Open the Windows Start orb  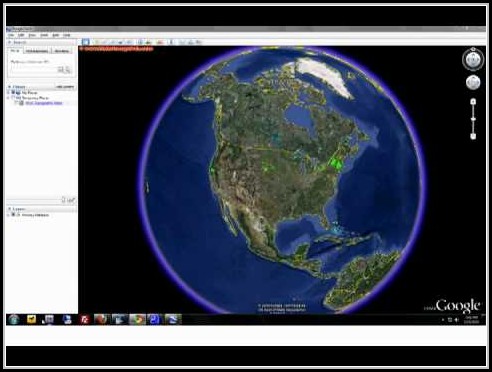click(14, 319)
